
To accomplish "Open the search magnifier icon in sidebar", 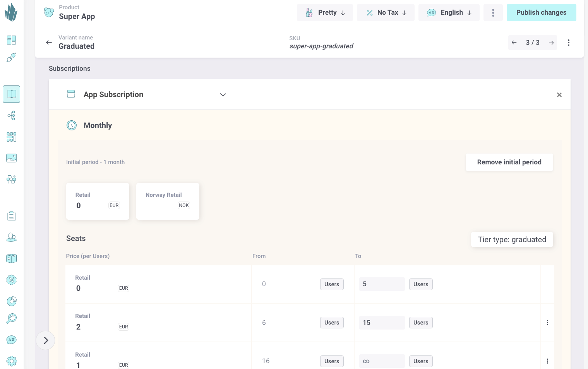I will pos(12,318).
